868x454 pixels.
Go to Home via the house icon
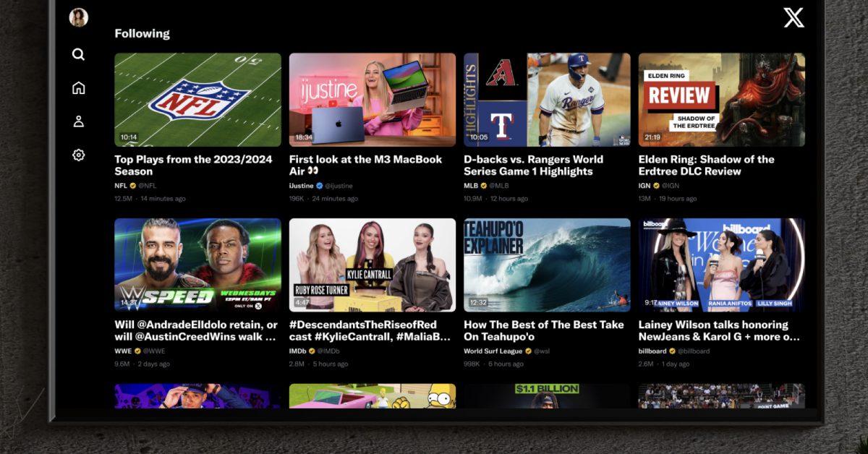click(x=78, y=87)
